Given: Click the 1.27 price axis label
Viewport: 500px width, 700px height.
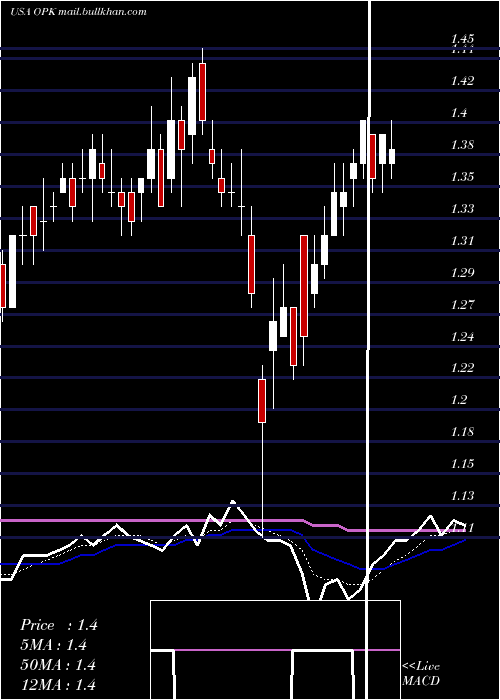Looking at the screenshot, I should coord(462,304).
